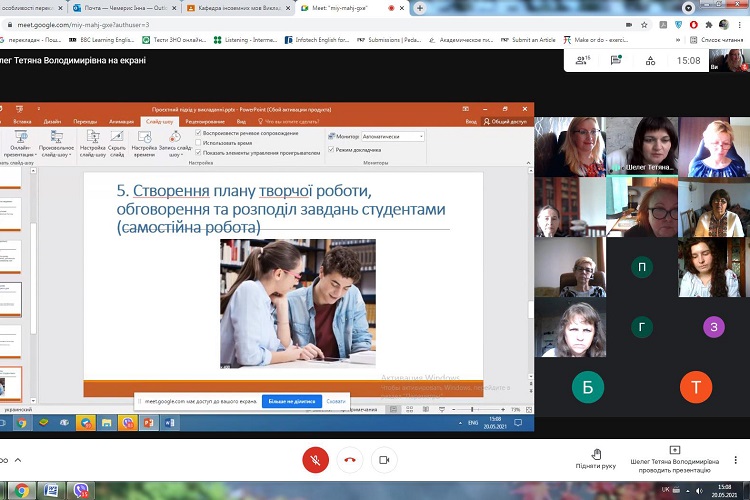Open the BBC Learning English bookmark

coord(102,40)
